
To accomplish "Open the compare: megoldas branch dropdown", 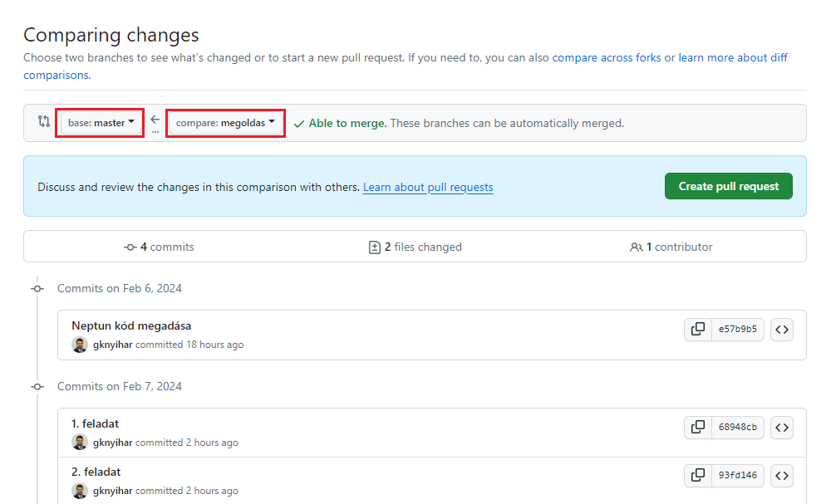I will pos(225,123).
